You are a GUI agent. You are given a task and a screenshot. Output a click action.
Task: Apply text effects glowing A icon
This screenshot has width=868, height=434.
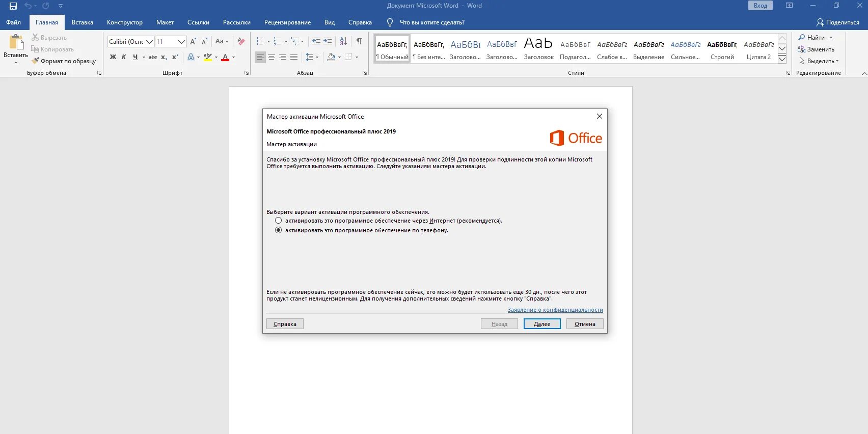pos(191,57)
